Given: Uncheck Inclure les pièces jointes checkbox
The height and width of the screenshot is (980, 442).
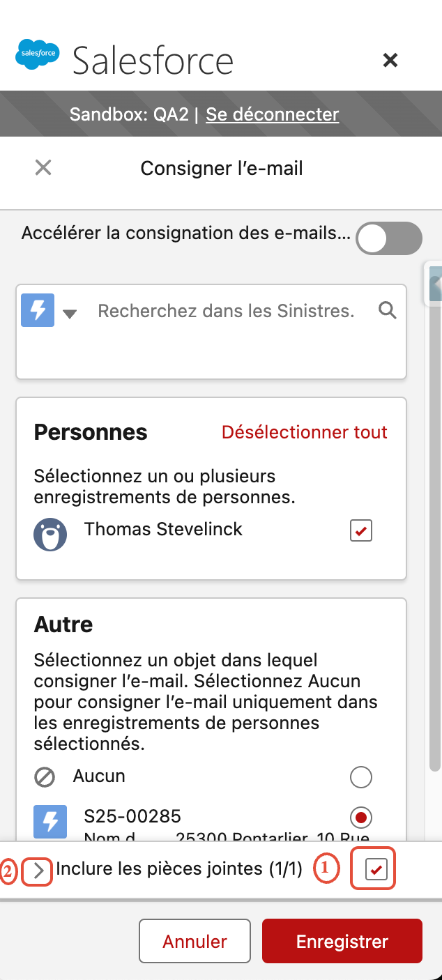Looking at the screenshot, I should (x=376, y=868).
